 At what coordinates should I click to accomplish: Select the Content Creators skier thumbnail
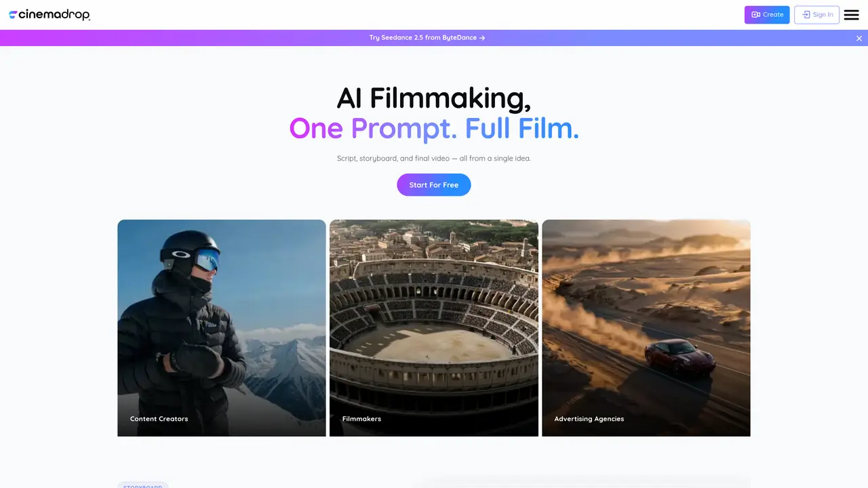pos(222,328)
